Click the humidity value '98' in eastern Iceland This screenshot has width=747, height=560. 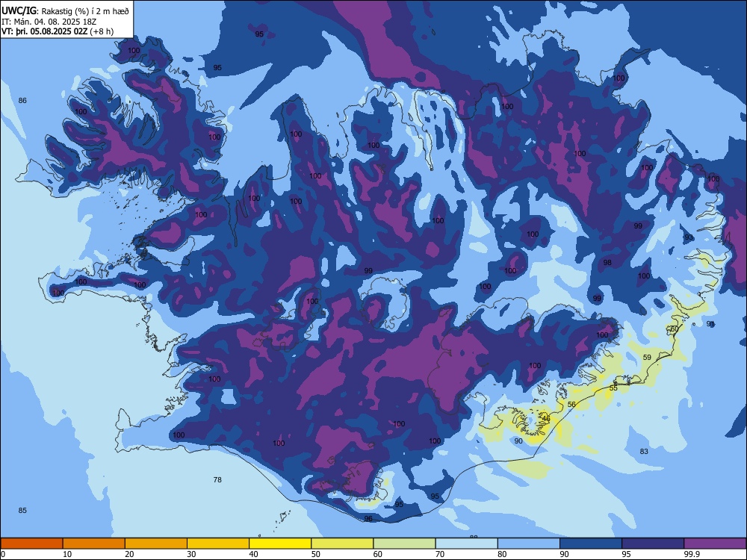(x=607, y=262)
